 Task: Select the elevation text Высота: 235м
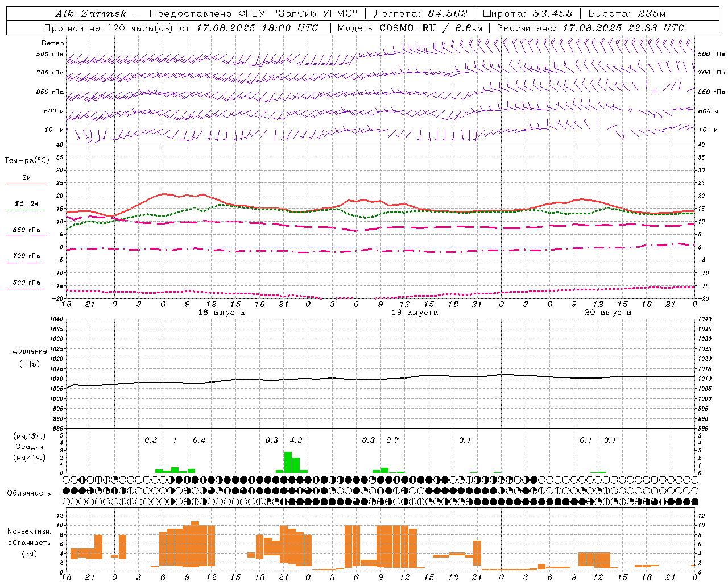coord(627,14)
